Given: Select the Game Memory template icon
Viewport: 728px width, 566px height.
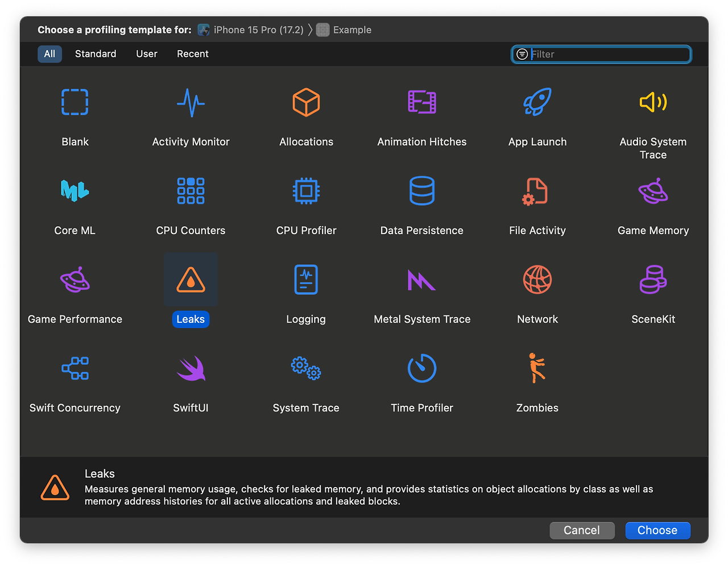Looking at the screenshot, I should coord(653,191).
